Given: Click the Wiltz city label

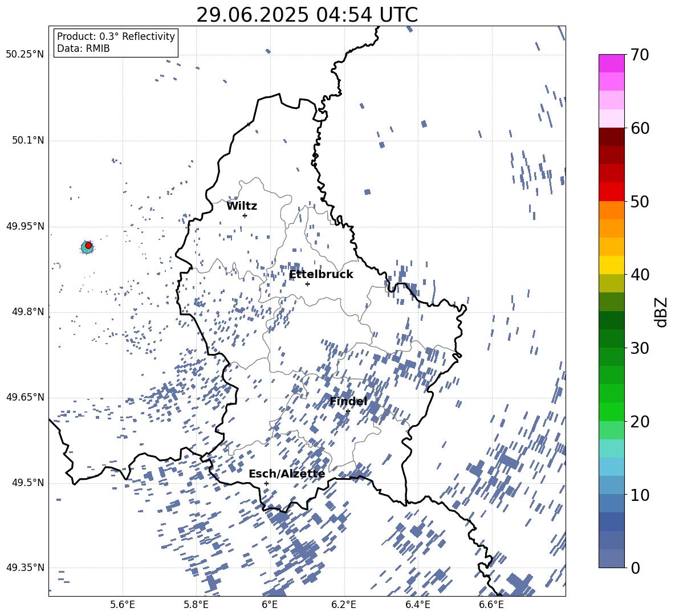Looking at the screenshot, I should coord(242,206).
